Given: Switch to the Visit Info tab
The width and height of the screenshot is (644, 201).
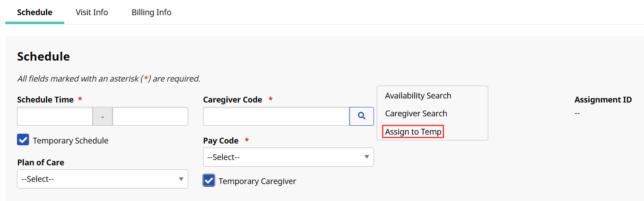Looking at the screenshot, I should coord(92,12).
